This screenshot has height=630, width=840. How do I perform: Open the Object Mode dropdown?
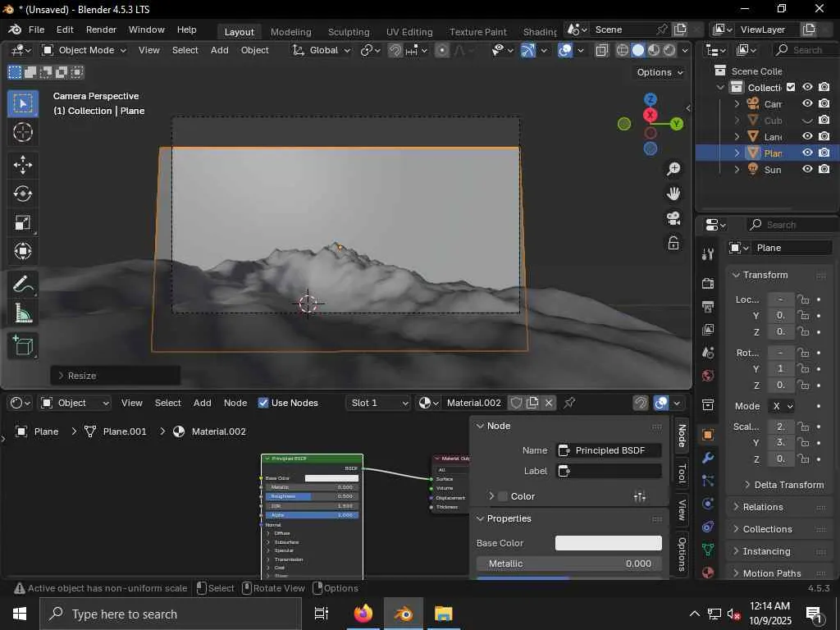point(84,50)
